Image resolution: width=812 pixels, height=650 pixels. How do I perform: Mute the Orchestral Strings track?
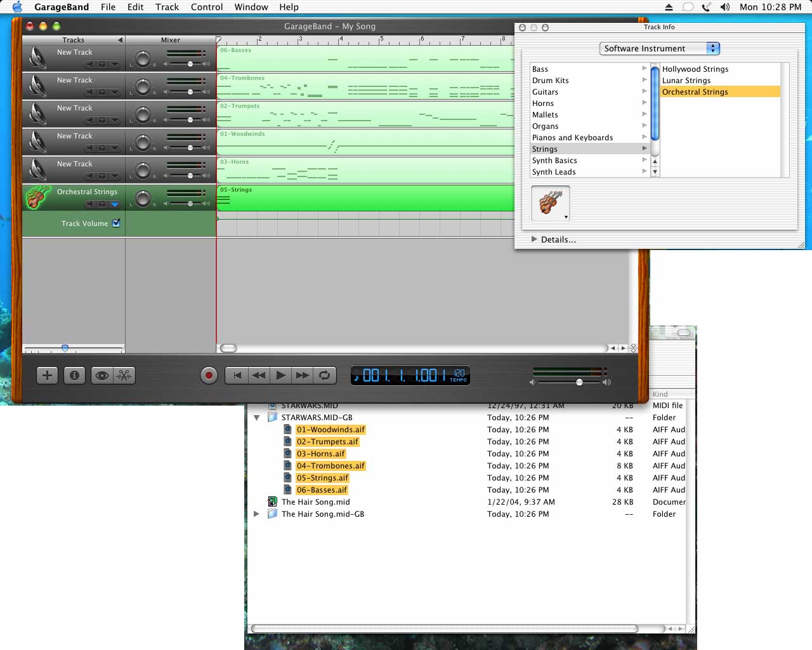[91, 204]
